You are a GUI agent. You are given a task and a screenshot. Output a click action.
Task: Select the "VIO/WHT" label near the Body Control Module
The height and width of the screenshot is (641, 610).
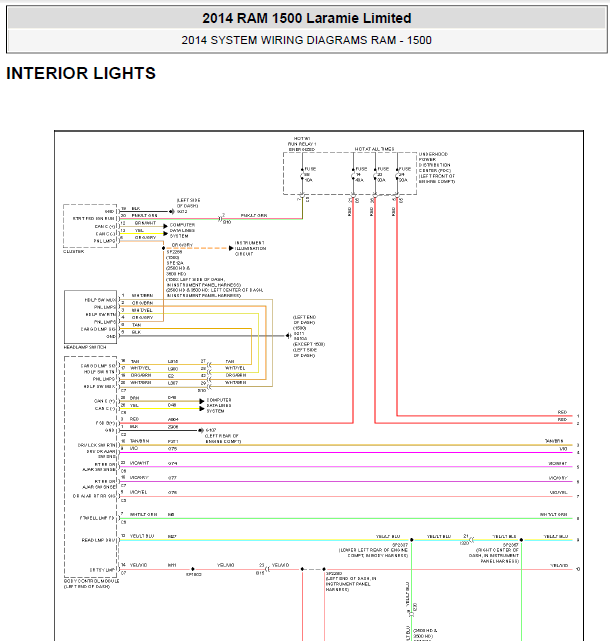tap(139, 463)
